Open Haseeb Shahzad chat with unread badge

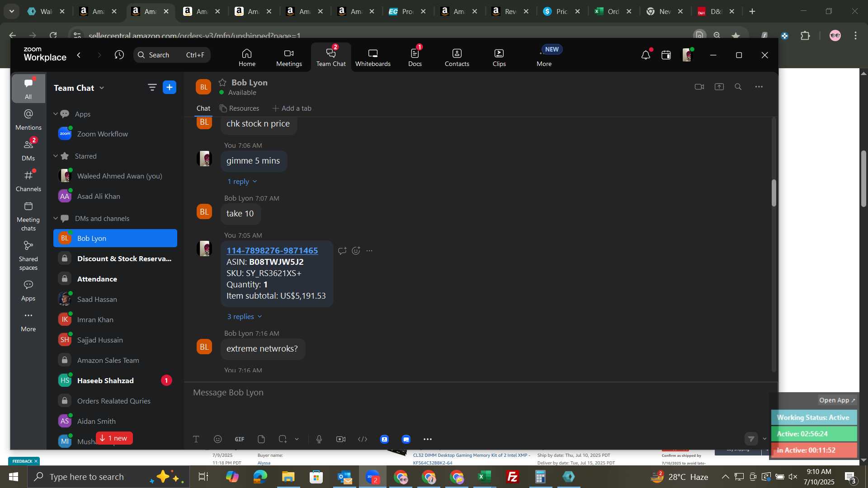point(115,380)
